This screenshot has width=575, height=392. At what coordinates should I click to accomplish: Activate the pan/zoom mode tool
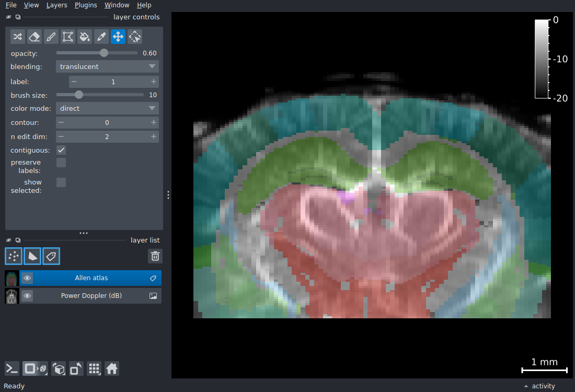click(118, 37)
